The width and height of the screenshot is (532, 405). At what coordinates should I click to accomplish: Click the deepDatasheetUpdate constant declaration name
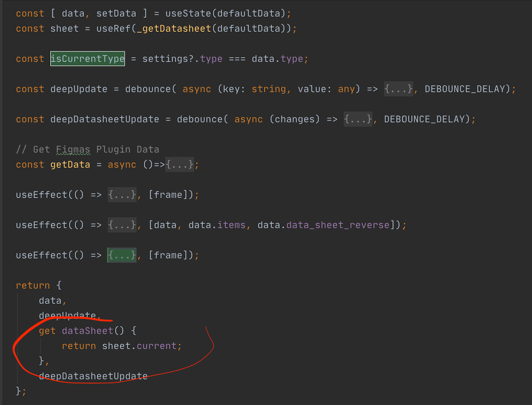105,119
